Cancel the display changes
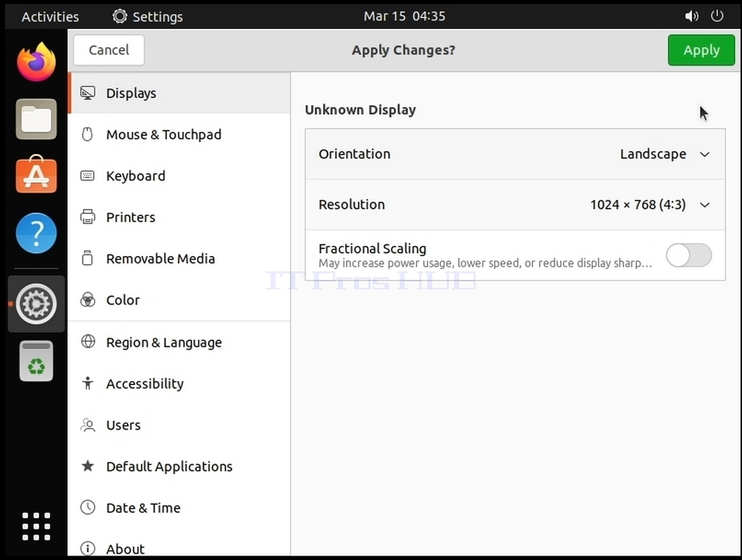Viewport: 742px width, 560px height. click(x=109, y=50)
